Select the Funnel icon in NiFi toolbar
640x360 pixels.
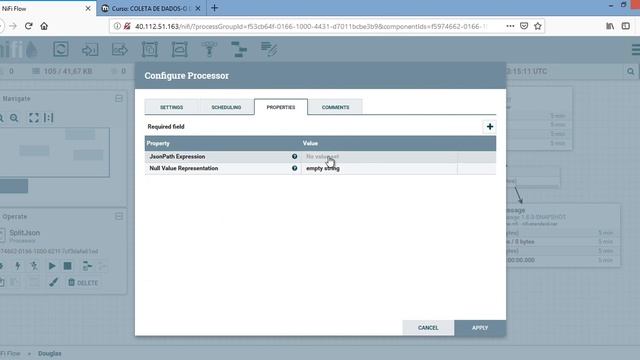coord(209,49)
